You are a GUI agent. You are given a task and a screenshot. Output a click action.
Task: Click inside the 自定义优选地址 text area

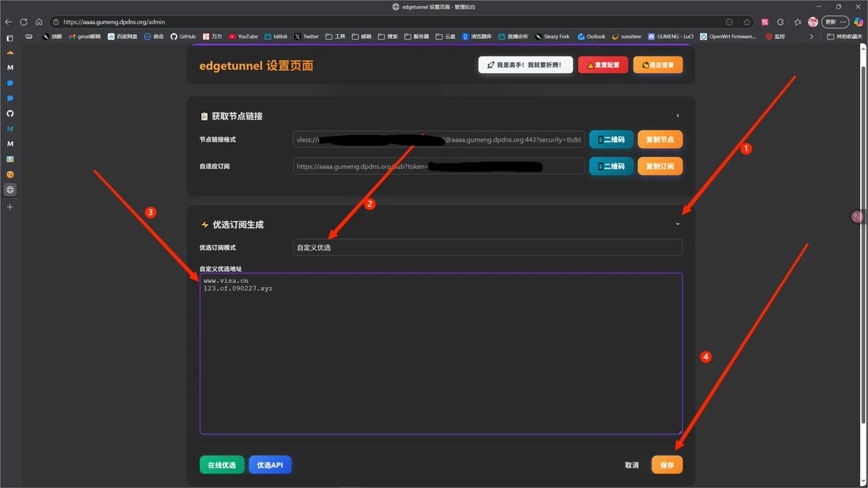coord(441,354)
